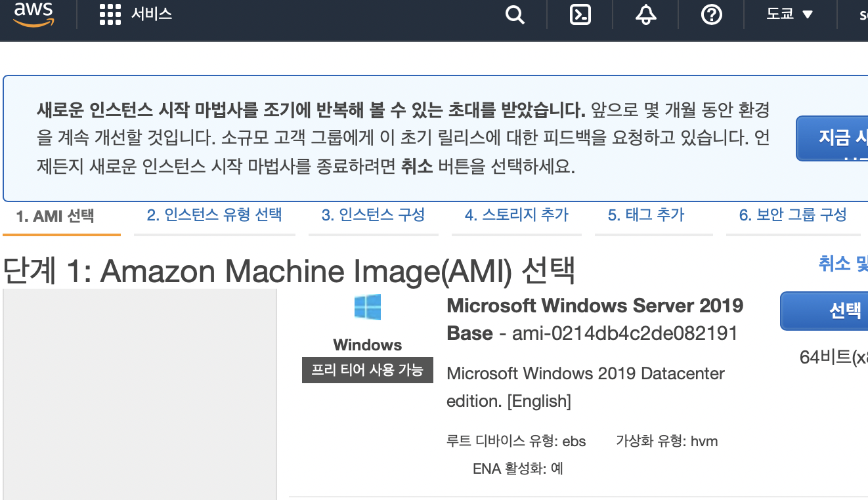
Task: Select the 1. AMI 선택 tab
Action: click(x=55, y=216)
